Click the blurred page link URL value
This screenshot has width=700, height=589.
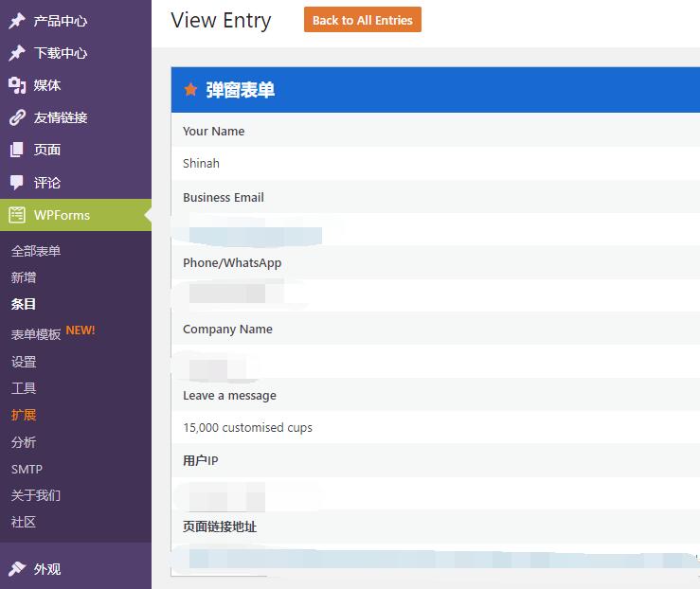coord(442,559)
